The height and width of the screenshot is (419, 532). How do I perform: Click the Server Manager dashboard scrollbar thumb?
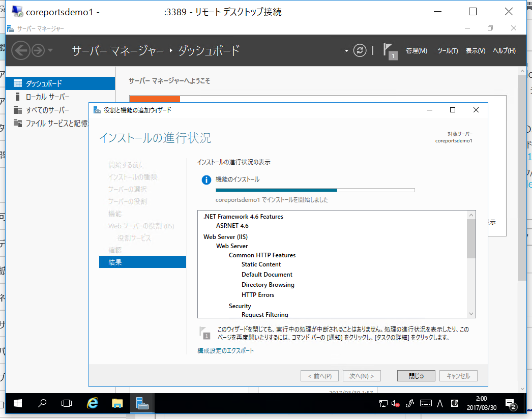(522, 177)
